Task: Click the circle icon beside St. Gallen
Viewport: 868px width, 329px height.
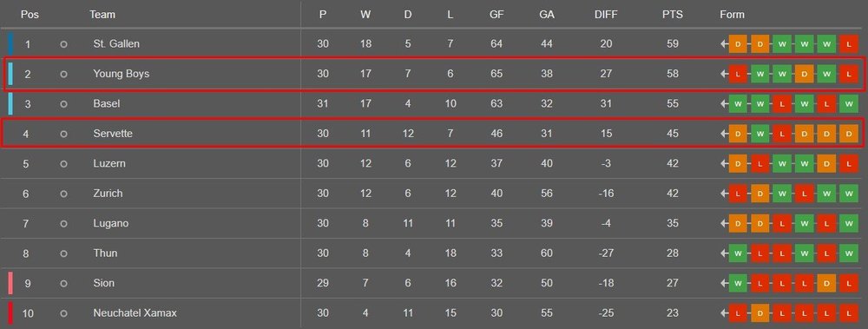Action: [63, 43]
